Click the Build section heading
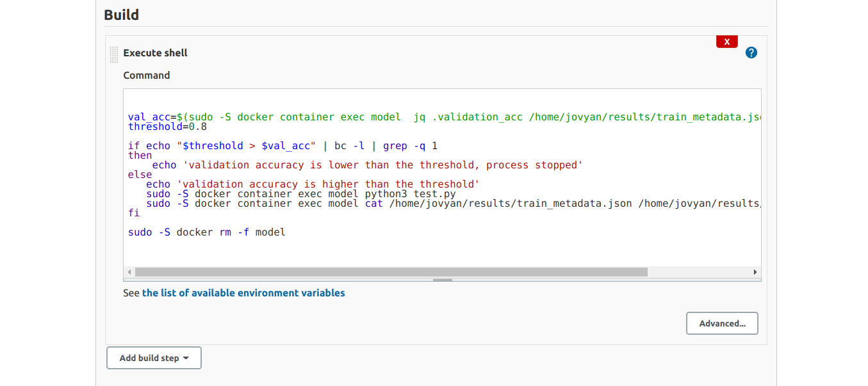 click(x=122, y=15)
